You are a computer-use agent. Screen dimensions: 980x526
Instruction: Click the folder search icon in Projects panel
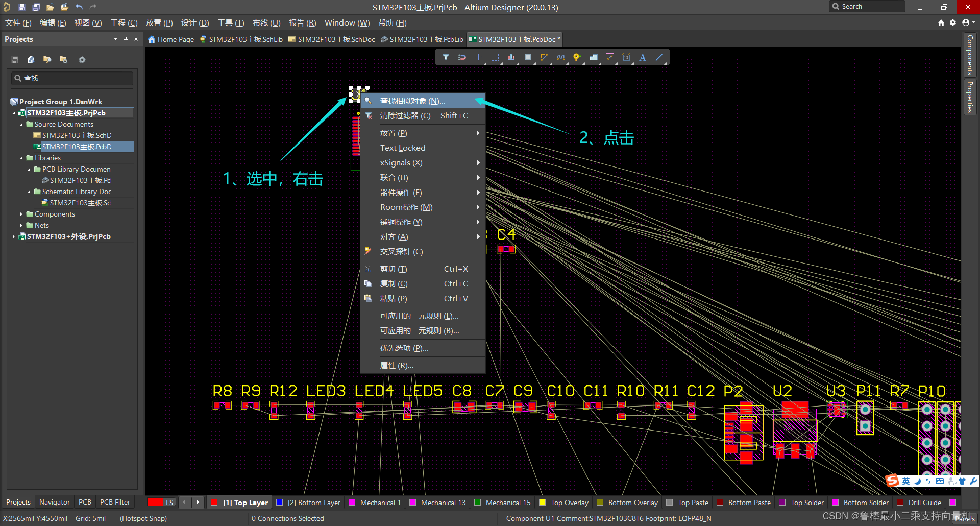(47, 60)
